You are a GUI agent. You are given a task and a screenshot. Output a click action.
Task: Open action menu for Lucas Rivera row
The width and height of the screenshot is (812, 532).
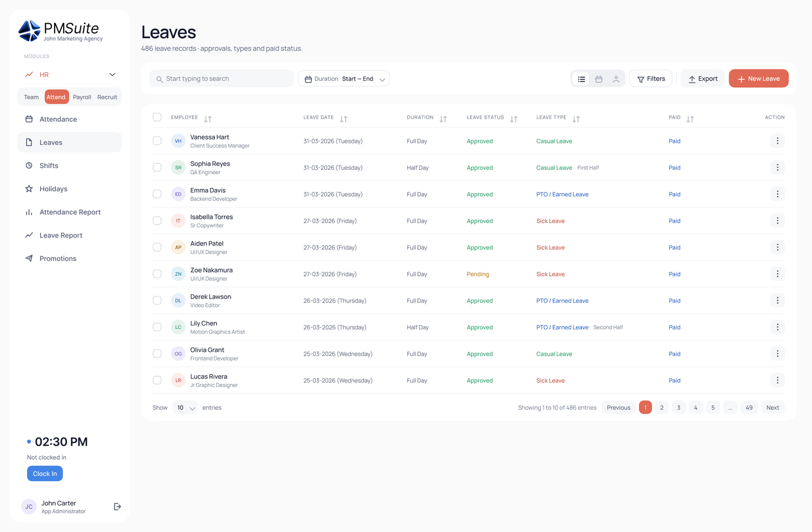pos(777,380)
